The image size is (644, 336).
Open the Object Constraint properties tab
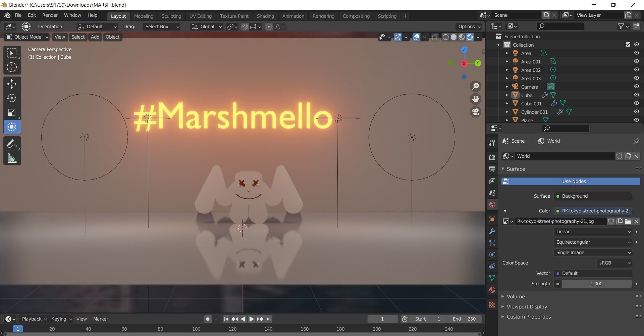click(492, 266)
